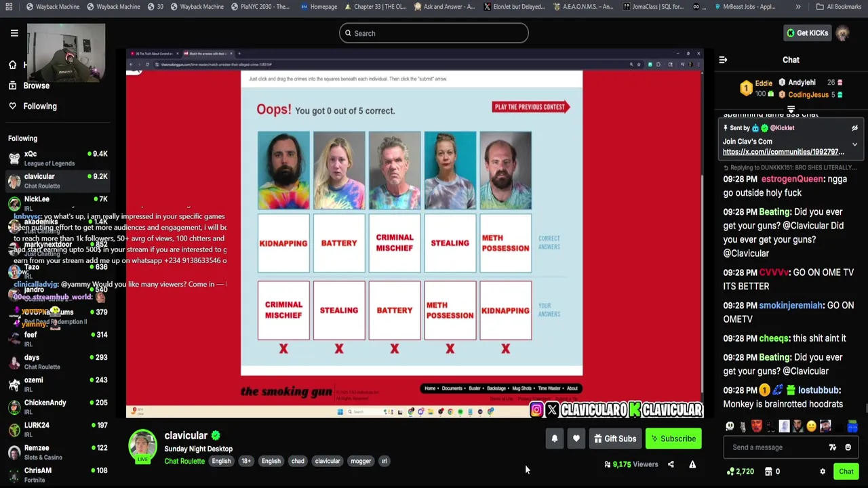
Task: Open the user profile avatar menu
Action: (842, 33)
